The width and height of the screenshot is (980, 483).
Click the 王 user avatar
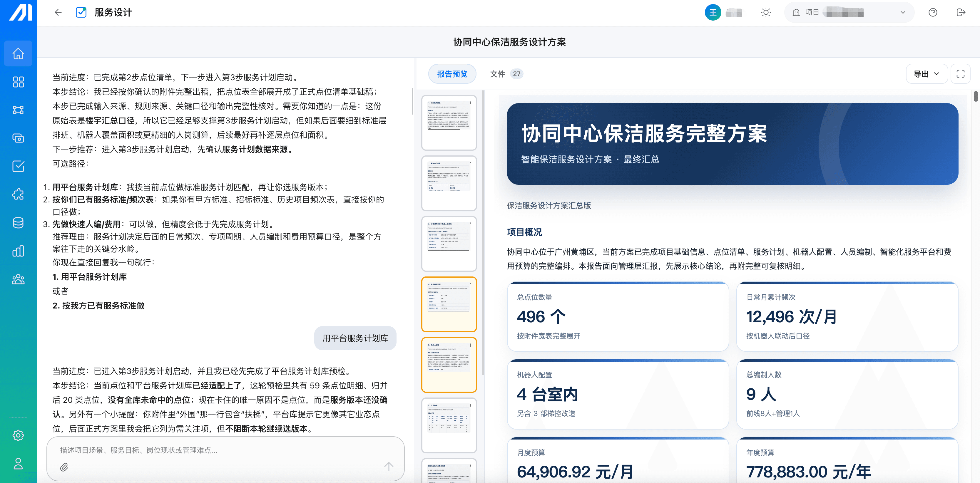point(713,13)
